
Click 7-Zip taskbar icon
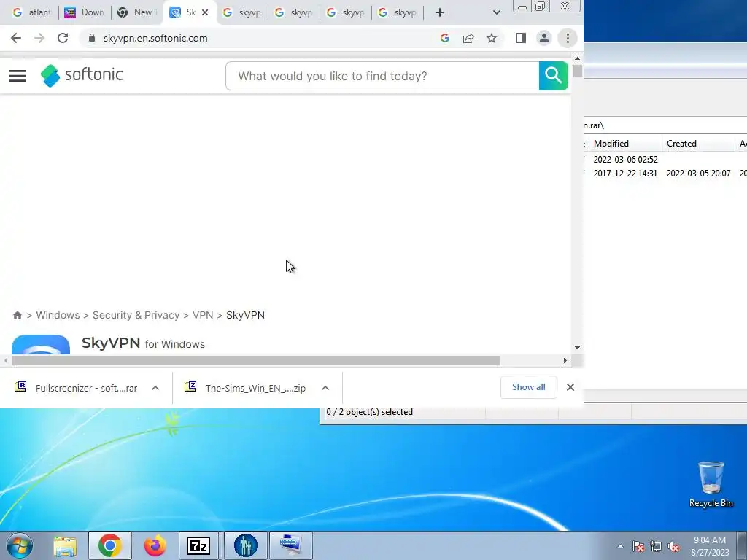click(198, 545)
